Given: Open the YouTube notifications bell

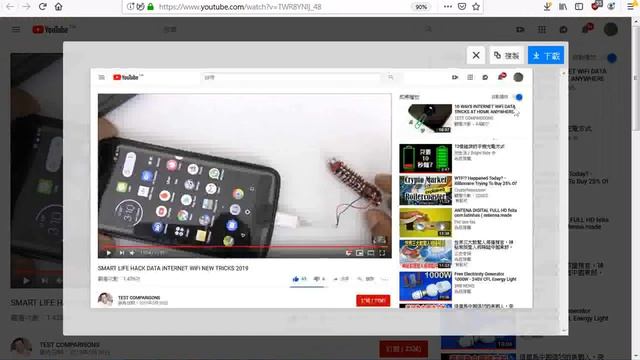Looking at the screenshot, I should click(x=587, y=29).
